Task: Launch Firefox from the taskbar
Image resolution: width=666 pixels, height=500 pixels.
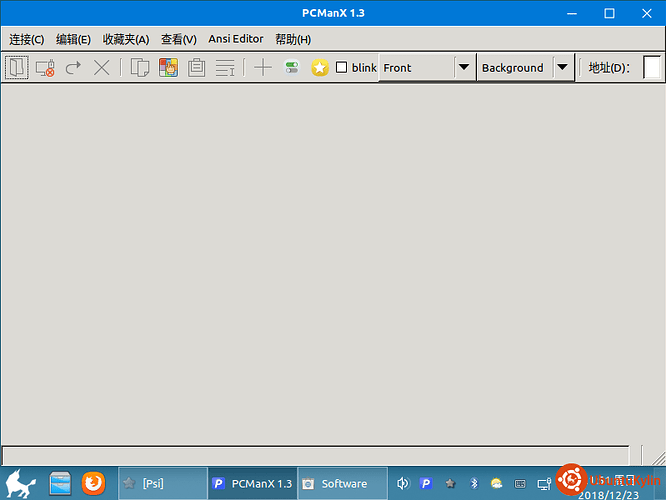Action: (93, 483)
